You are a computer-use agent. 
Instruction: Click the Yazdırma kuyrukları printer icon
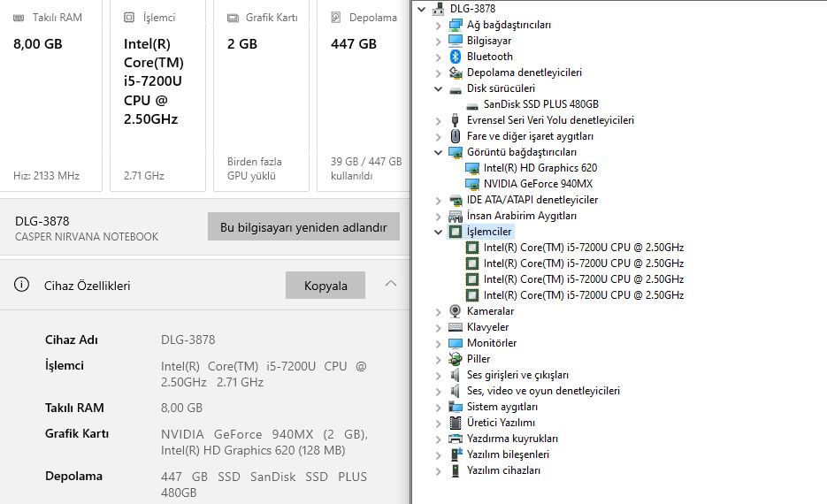tap(456, 439)
